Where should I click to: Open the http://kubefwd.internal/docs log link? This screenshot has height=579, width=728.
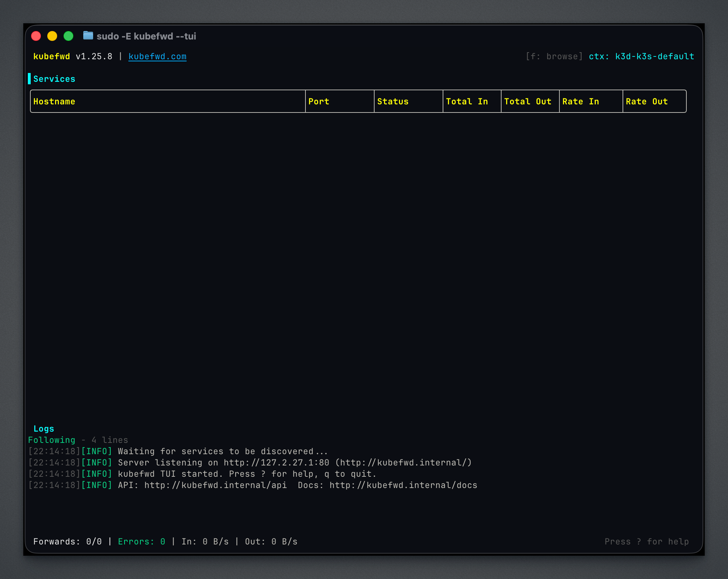(403, 485)
